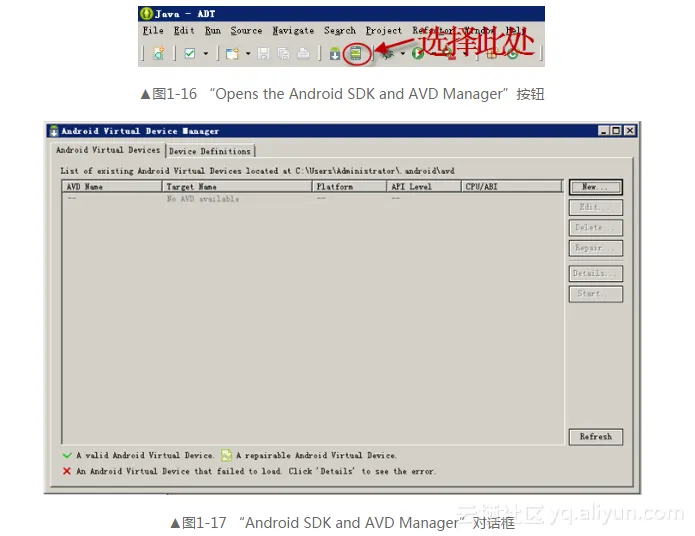This screenshot has height=536, width=695.
Task: Click the New... button to create AVD
Action: point(596,187)
